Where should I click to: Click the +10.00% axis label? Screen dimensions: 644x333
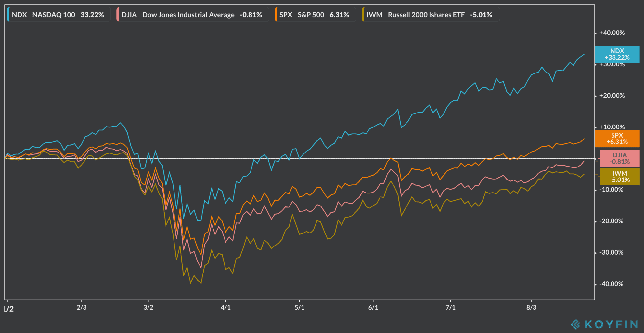(x=612, y=127)
